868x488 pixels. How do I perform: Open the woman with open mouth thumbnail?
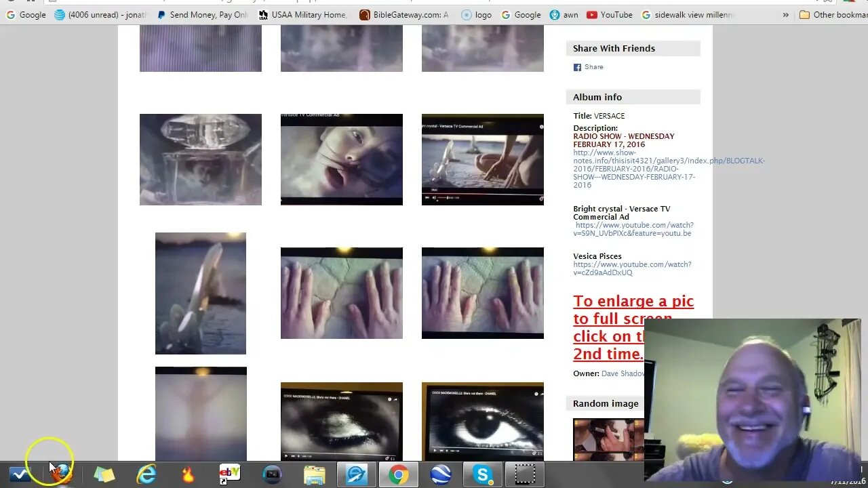pos(342,159)
